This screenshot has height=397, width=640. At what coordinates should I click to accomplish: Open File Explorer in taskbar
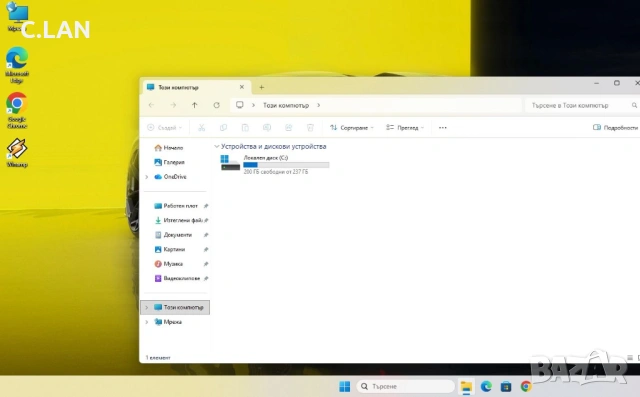(x=466, y=386)
